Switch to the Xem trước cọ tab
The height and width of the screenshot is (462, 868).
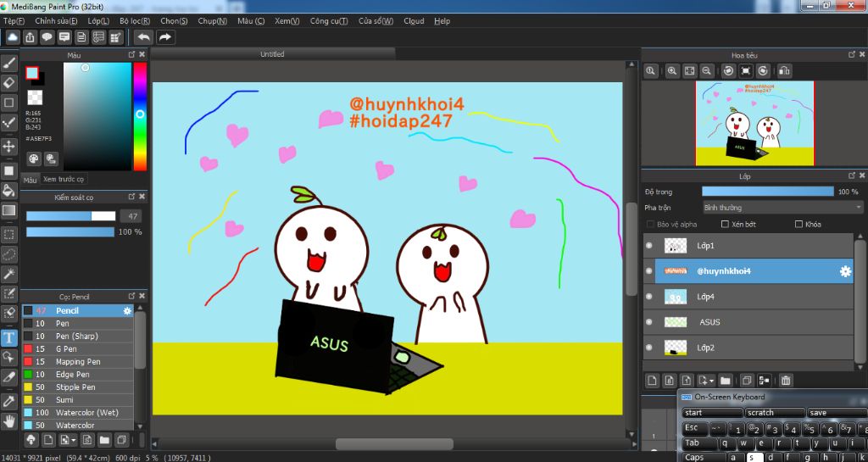pyautogui.click(x=64, y=179)
